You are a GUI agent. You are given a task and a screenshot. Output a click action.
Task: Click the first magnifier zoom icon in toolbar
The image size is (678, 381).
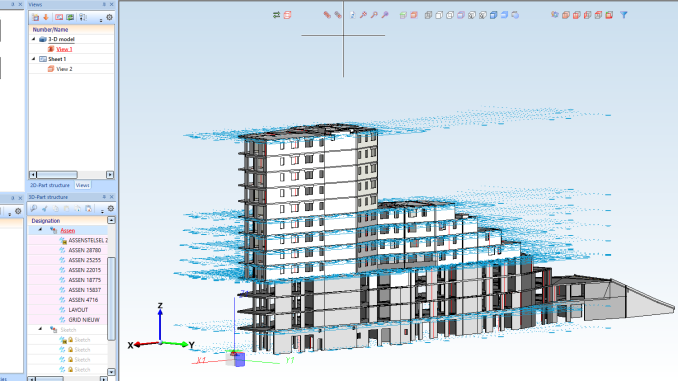pos(363,15)
